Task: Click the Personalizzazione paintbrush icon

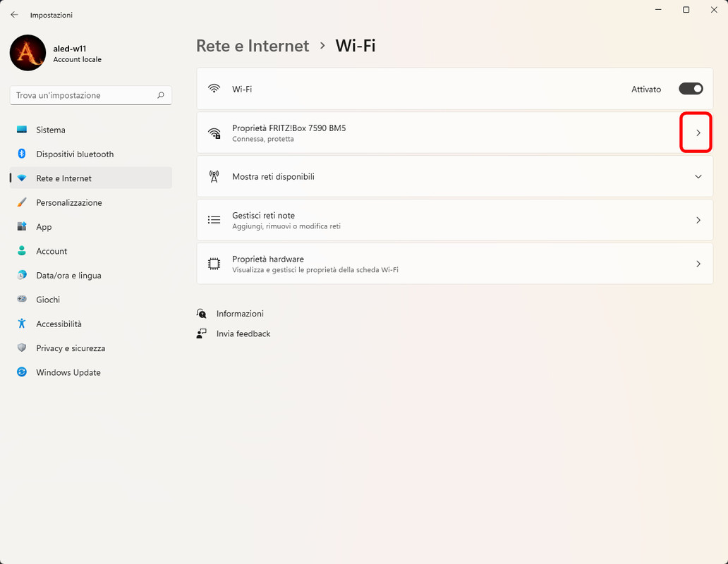Action: pos(22,203)
